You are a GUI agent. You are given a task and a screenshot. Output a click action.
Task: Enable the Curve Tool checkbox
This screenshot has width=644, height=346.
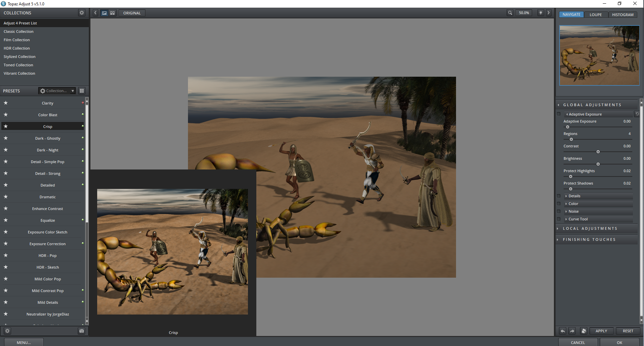click(x=559, y=219)
